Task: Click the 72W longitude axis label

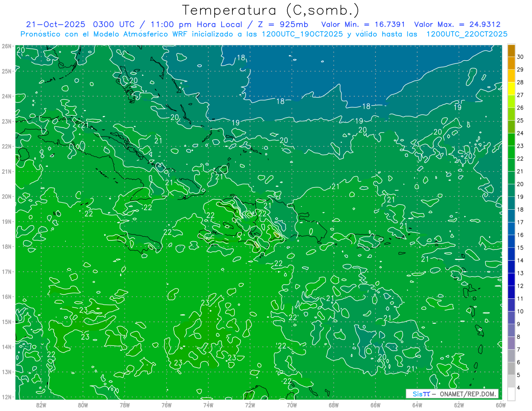Action: coord(250,405)
